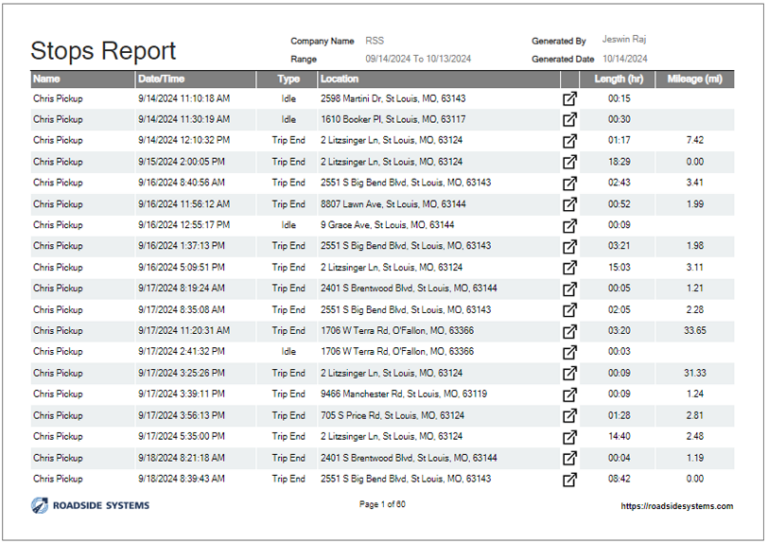
Task: Open map link for 2598 Martini Dr row
Action: (569, 98)
